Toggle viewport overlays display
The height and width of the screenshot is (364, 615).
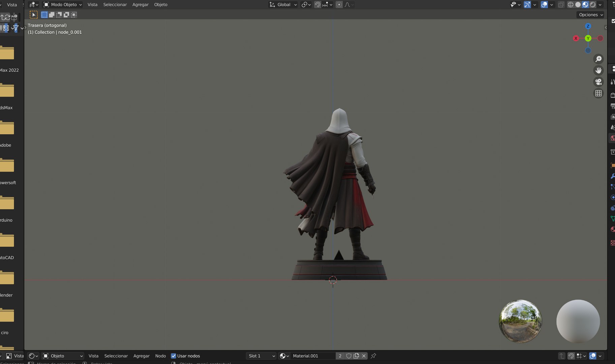(544, 5)
